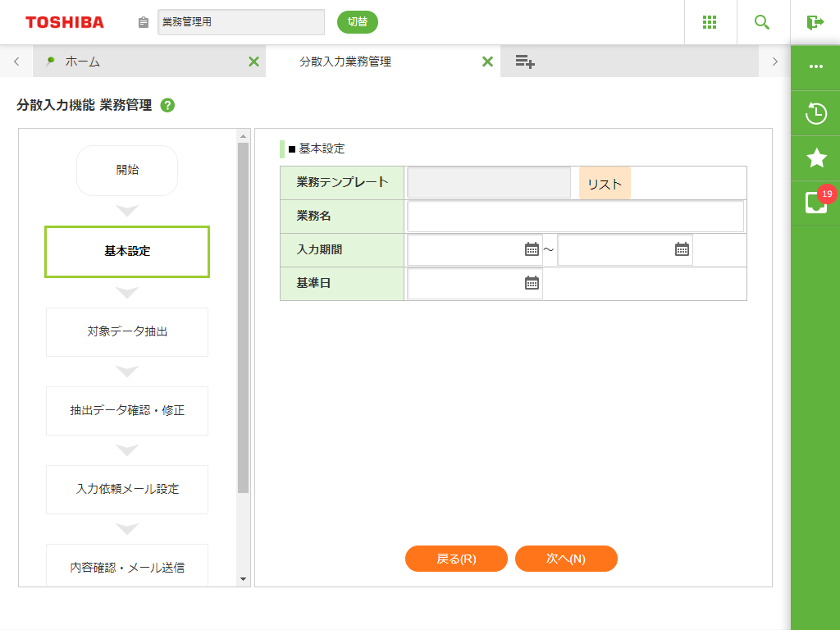Image resolution: width=840 pixels, height=630 pixels.
Task: Click the リスト button beside 業務テンプレート
Action: [605, 184]
